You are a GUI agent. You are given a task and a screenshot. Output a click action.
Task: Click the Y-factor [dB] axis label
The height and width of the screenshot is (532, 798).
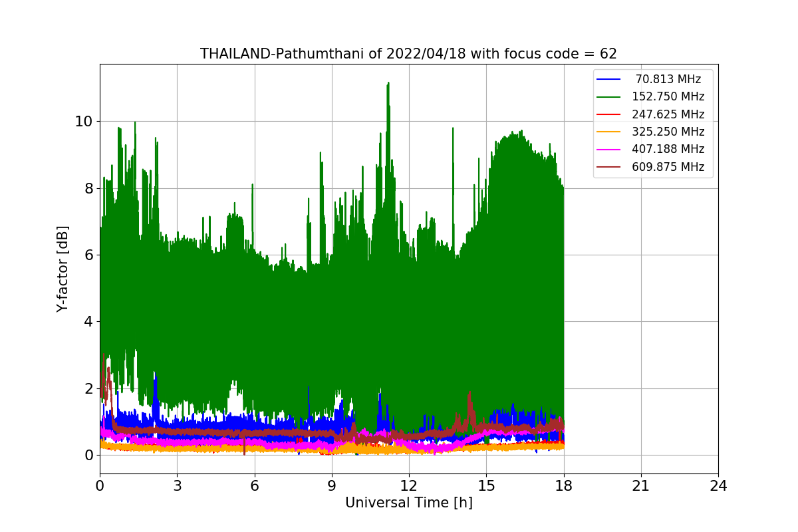[x=63, y=269]
